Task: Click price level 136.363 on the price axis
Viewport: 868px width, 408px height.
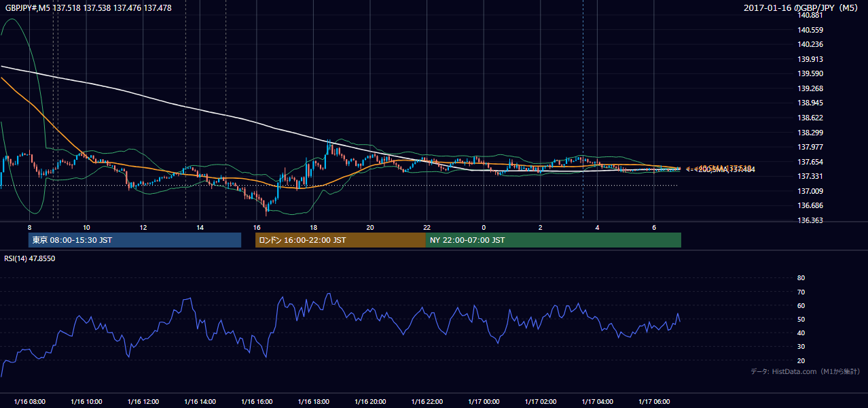Action: coord(810,220)
